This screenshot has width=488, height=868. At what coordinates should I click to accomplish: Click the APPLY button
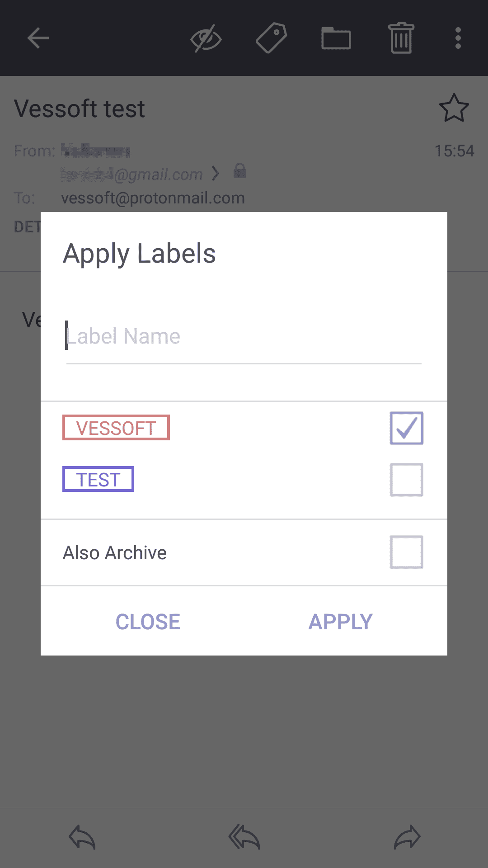click(341, 622)
